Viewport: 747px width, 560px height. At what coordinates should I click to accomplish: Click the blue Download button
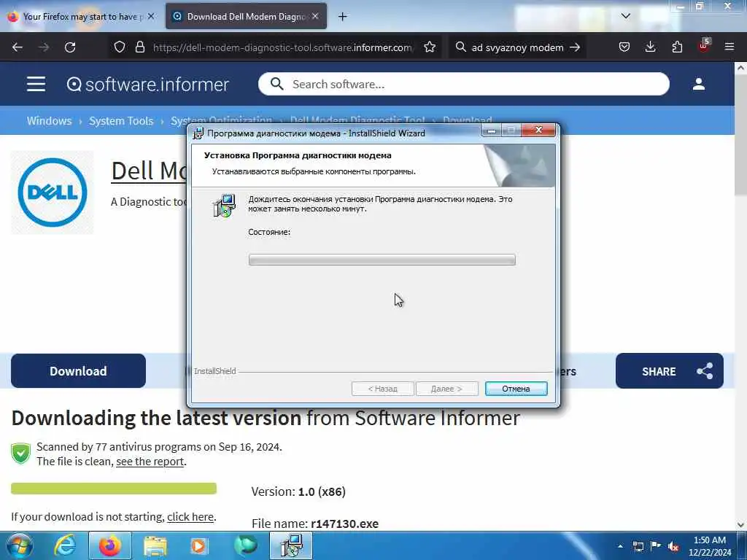78,371
